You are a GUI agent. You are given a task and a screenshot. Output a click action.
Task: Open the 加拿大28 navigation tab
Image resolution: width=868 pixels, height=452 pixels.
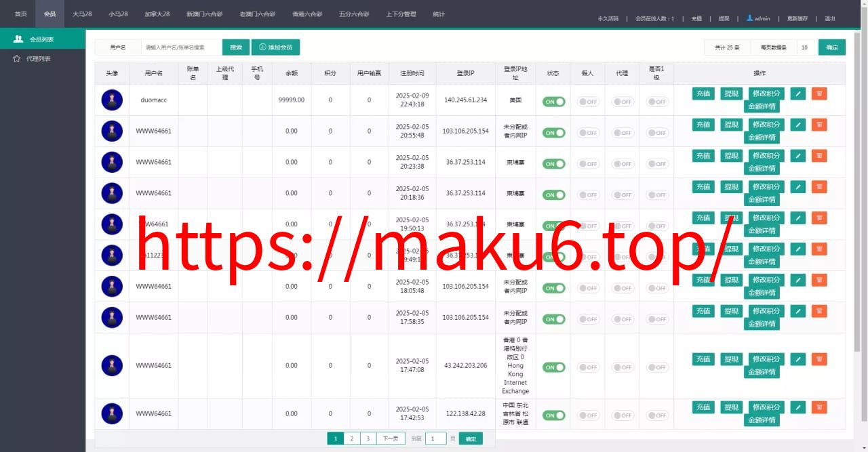(x=157, y=14)
